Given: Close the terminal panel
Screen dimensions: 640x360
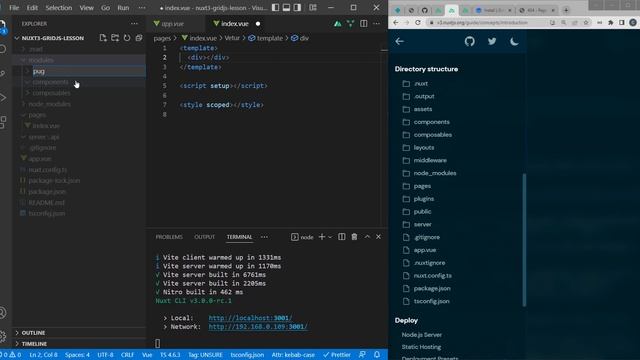Looking at the screenshot, I should coord(378,237).
